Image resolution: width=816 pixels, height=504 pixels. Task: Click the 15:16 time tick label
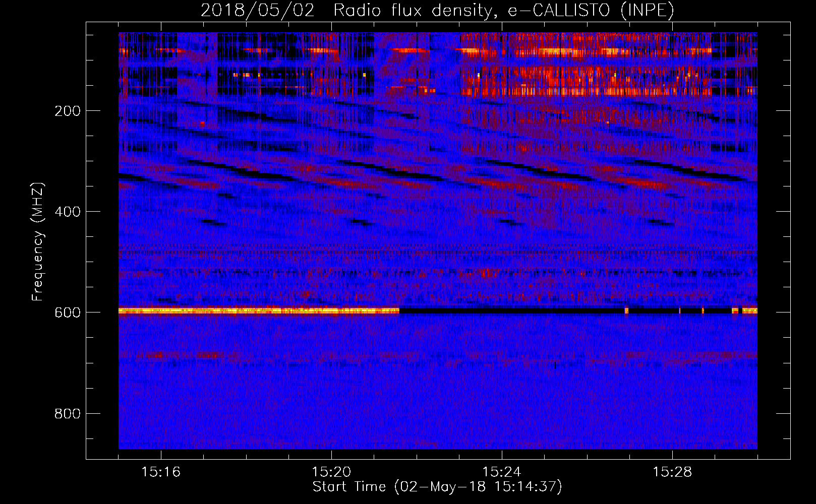[x=161, y=472]
